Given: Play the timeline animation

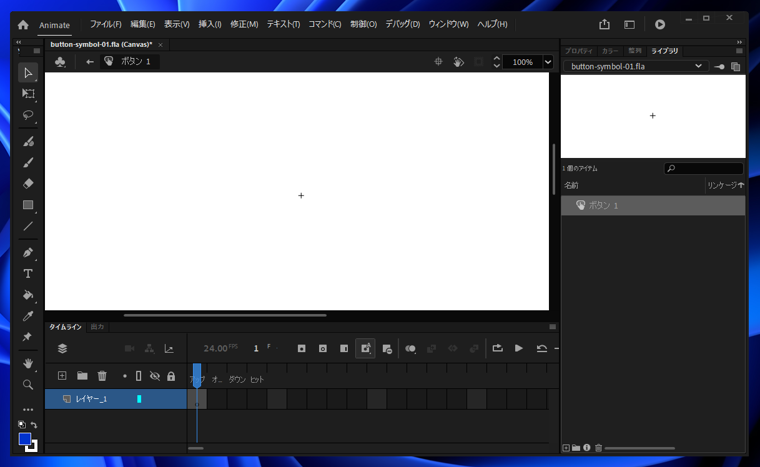Looking at the screenshot, I should (x=519, y=348).
